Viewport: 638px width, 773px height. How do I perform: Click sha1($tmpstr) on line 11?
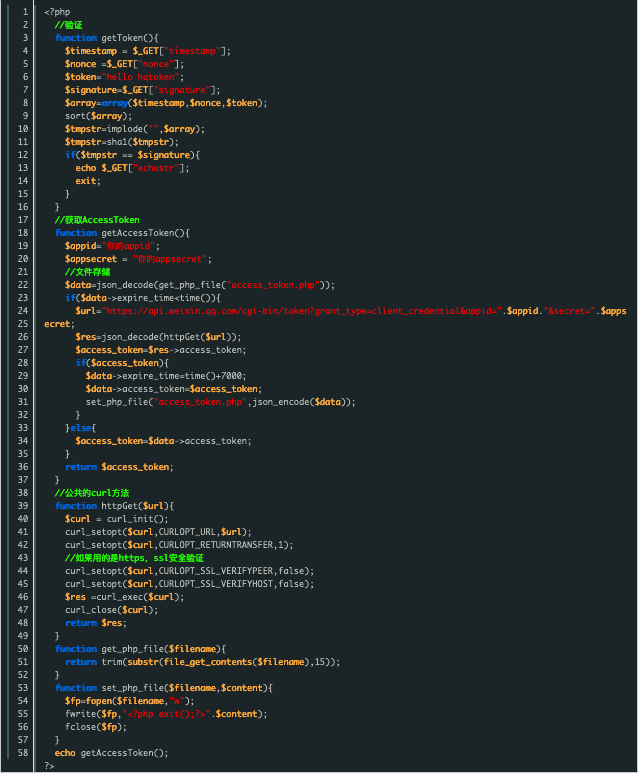click(x=141, y=142)
